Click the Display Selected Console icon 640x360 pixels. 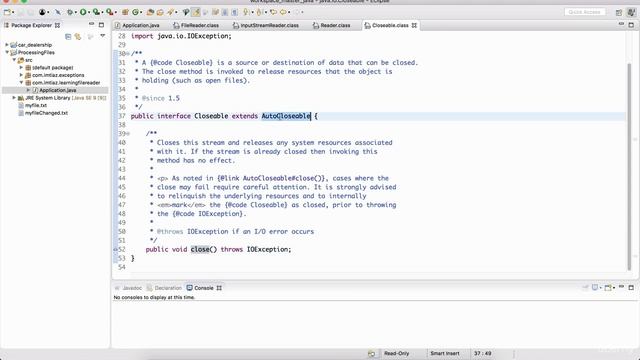pyautogui.click(x=595, y=287)
